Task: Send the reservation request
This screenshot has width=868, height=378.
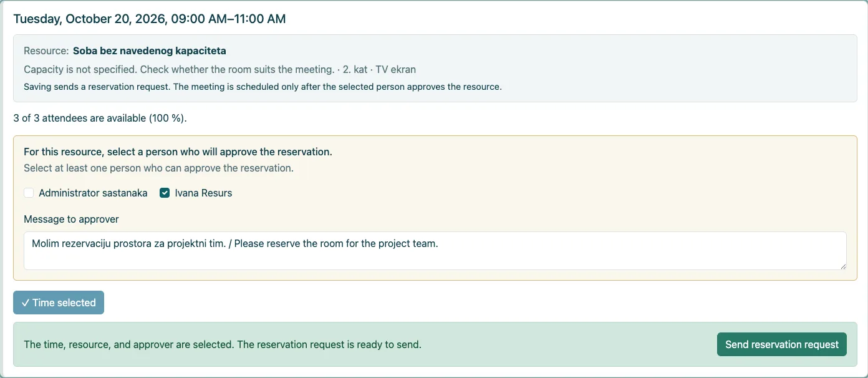Action: click(x=782, y=344)
